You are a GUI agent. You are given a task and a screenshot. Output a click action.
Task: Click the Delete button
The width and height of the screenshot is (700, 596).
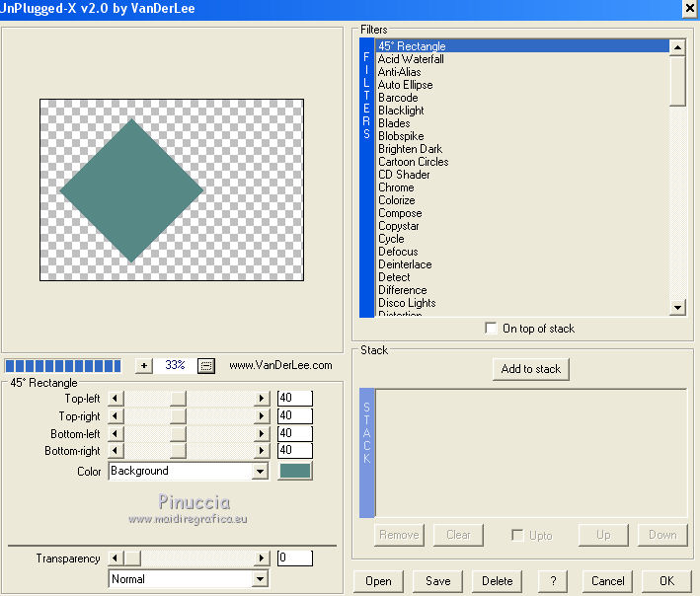[497, 581]
